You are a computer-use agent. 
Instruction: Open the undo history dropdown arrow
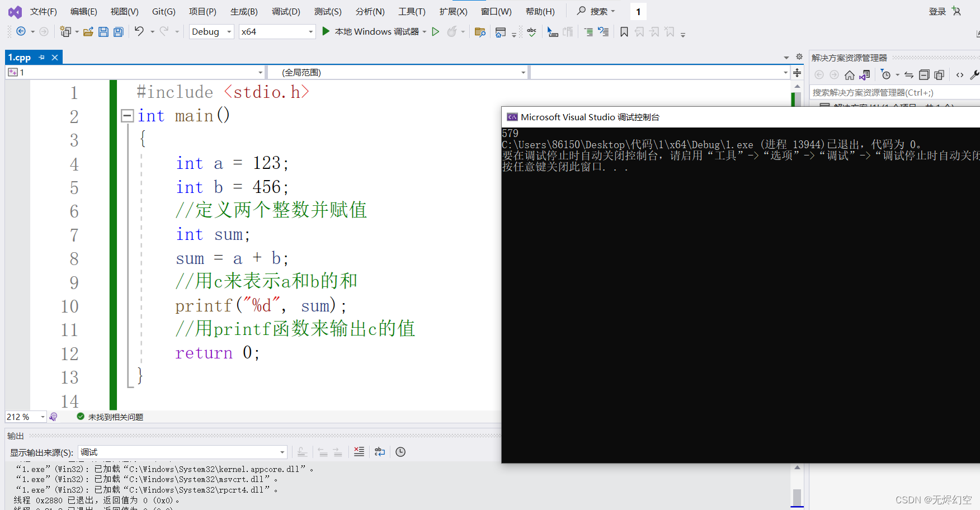pyautogui.click(x=152, y=32)
